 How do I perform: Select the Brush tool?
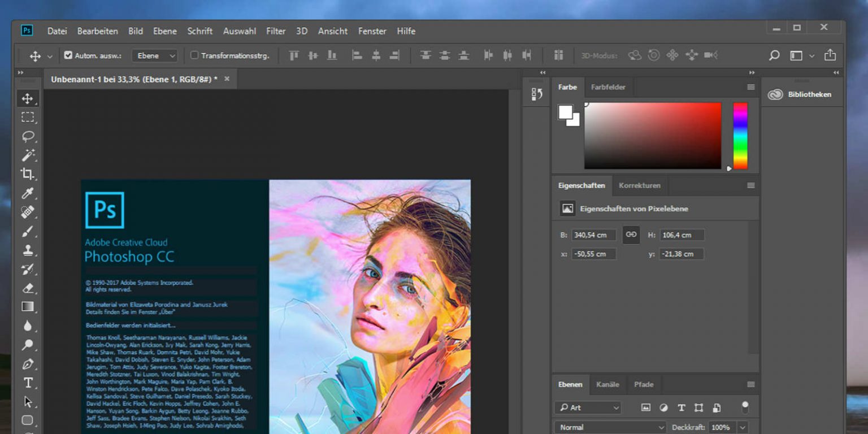(27, 231)
